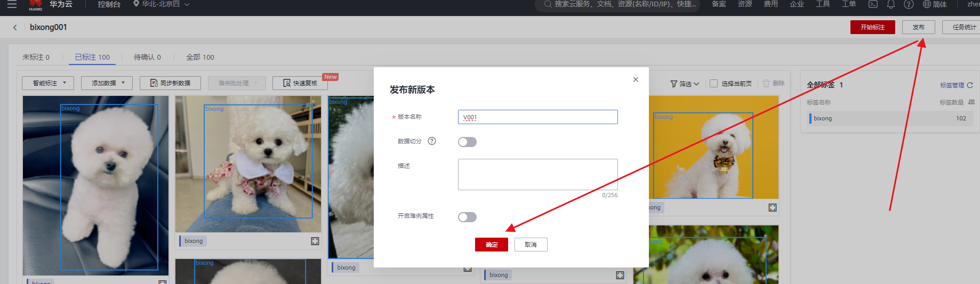This screenshot has width=980, height=284.
Task: Click the region location pin icon
Action: tap(136, 4)
